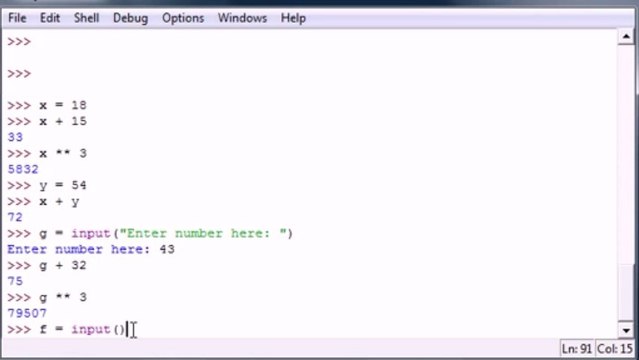Click the line 'x ** 3'
This screenshot has width=639, height=360.
47,153
